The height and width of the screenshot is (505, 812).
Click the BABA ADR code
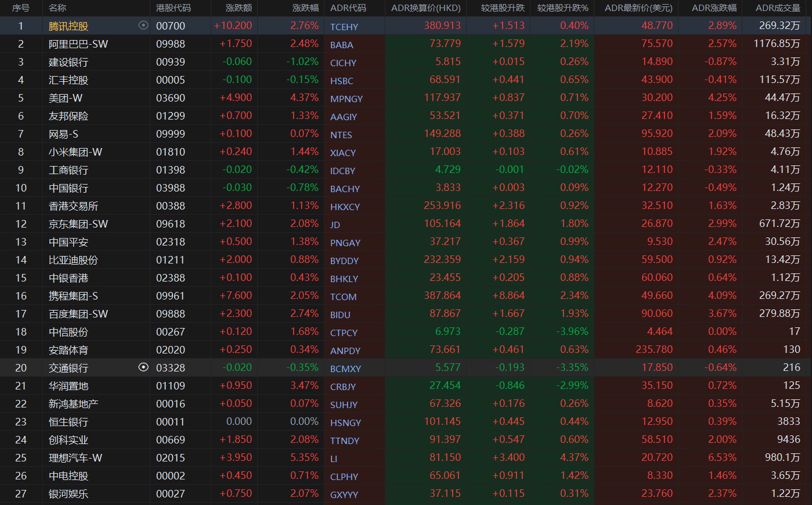[342, 45]
